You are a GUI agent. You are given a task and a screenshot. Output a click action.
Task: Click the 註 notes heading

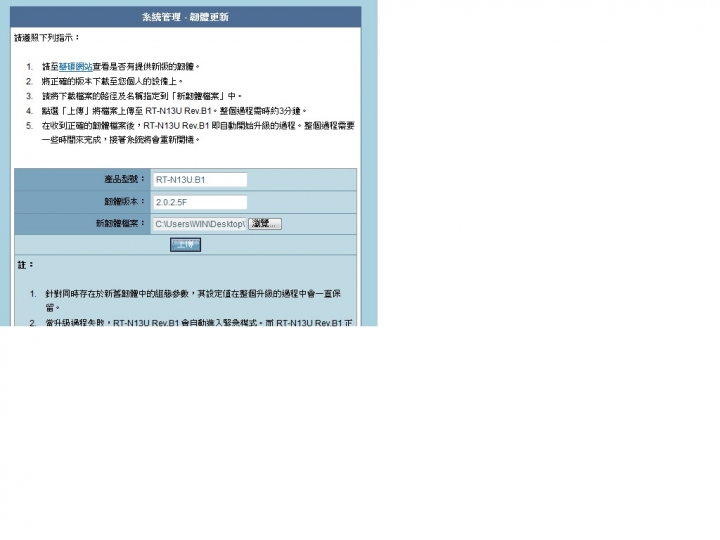[x=26, y=265]
